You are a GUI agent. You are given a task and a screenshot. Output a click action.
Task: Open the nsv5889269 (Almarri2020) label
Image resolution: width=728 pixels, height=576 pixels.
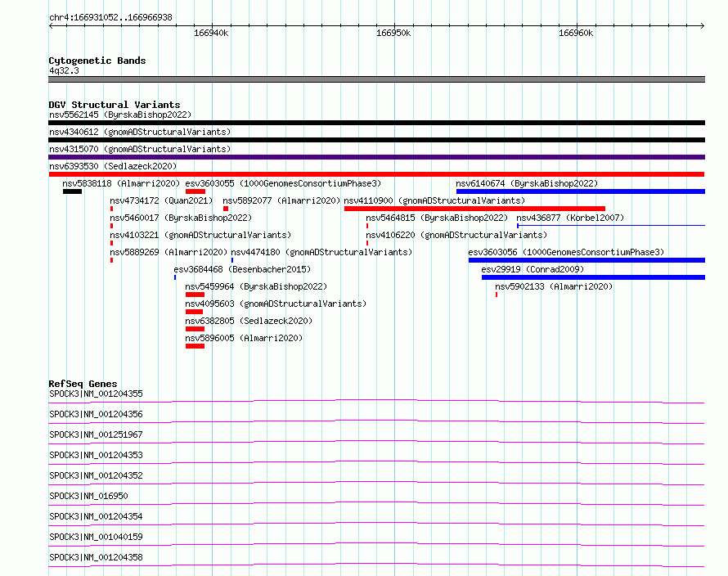(169, 252)
